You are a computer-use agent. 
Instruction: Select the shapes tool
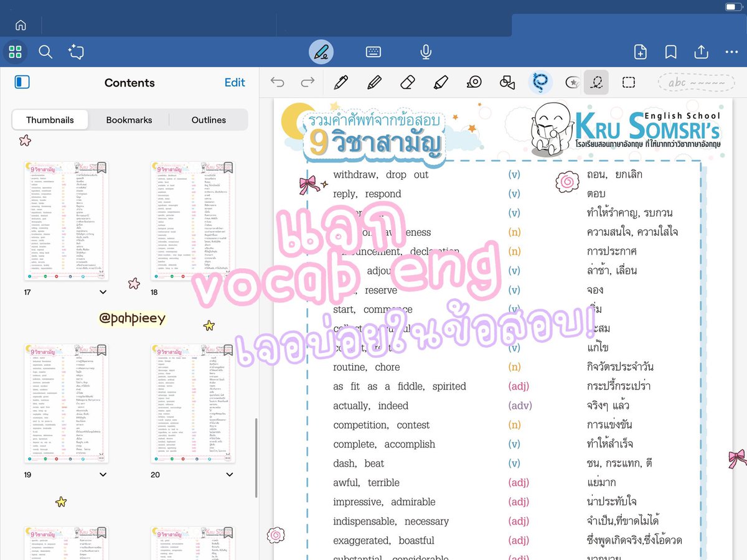click(x=507, y=82)
